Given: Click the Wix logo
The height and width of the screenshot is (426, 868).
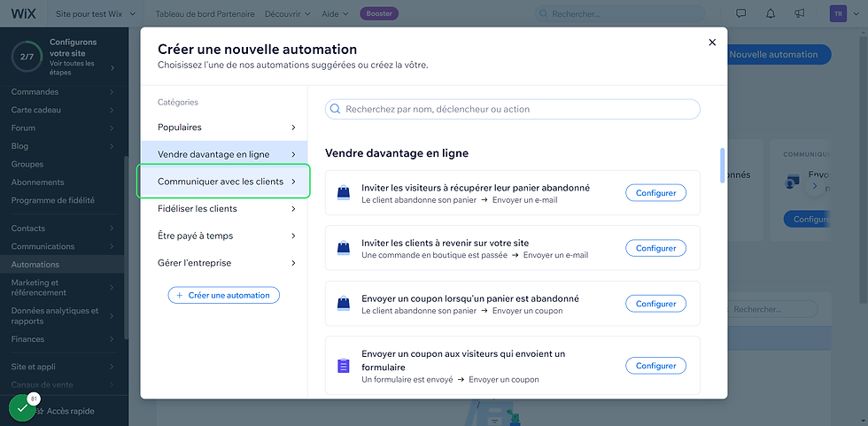Looking at the screenshot, I should (23, 13).
